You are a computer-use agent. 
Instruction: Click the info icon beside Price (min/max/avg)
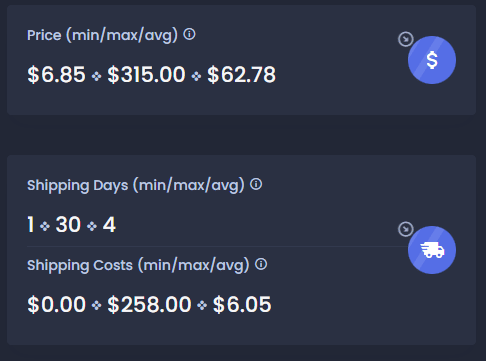pos(189,34)
